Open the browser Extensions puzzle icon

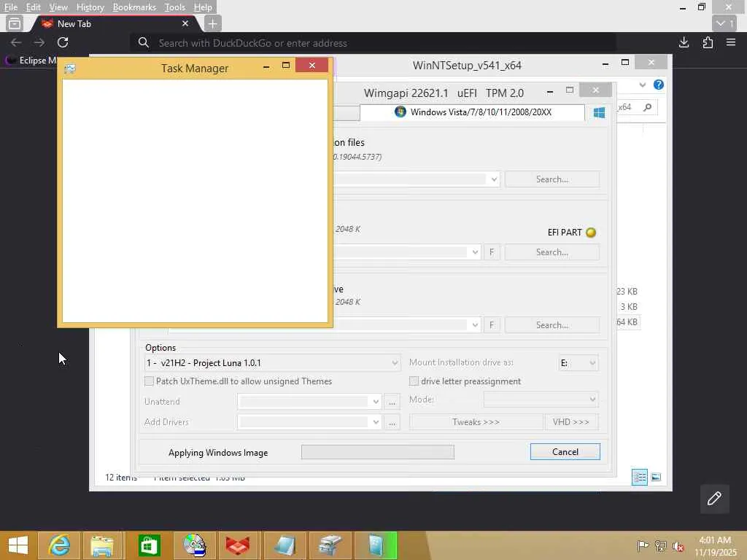pos(708,42)
